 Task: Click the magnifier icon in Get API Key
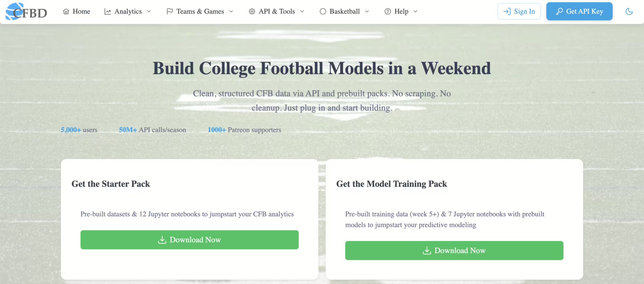pos(559,11)
